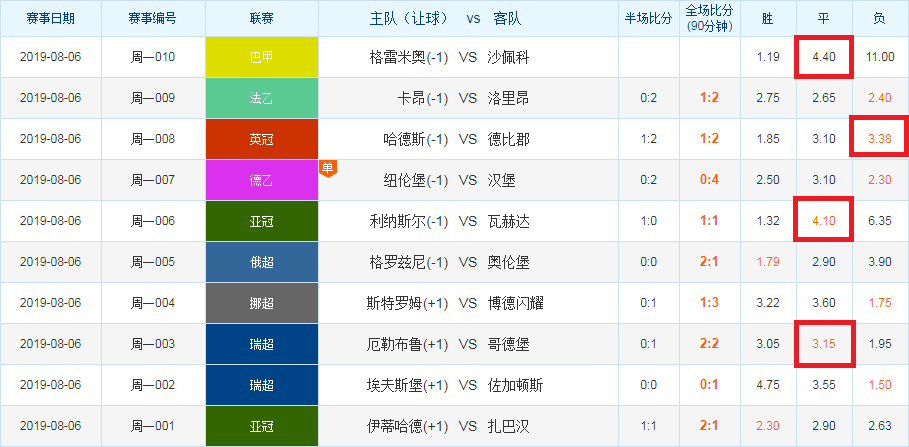Click the green 法乙 league tag
Screen dimensions: 909x447
point(262,98)
